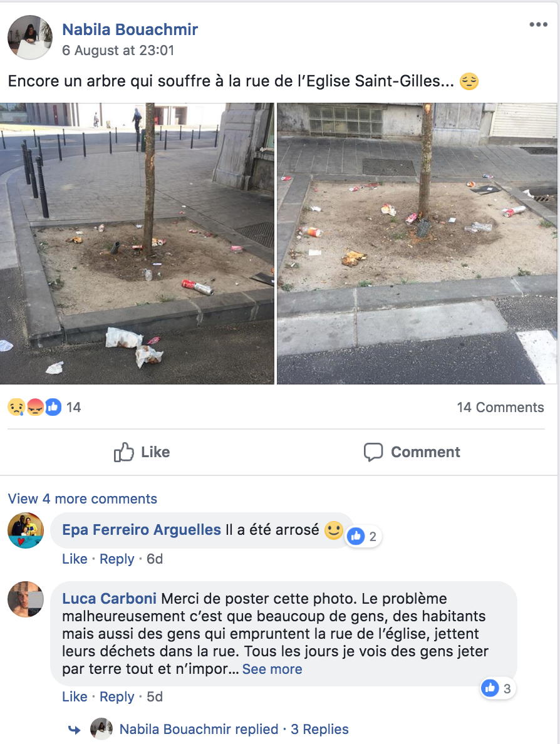Open the 14 Comments link
560x744 pixels.
tap(500, 408)
